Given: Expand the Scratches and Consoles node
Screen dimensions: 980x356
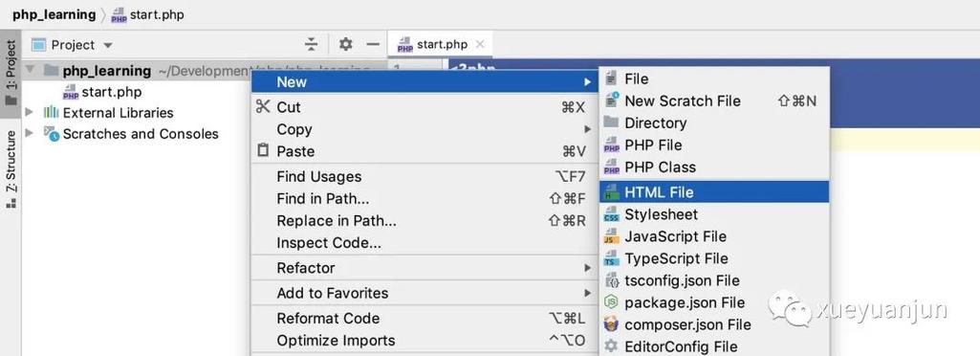Looking at the screenshot, I should [29, 133].
